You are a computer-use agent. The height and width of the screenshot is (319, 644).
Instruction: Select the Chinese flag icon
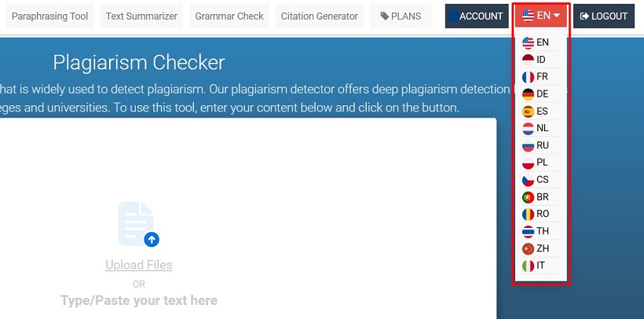tap(529, 248)
